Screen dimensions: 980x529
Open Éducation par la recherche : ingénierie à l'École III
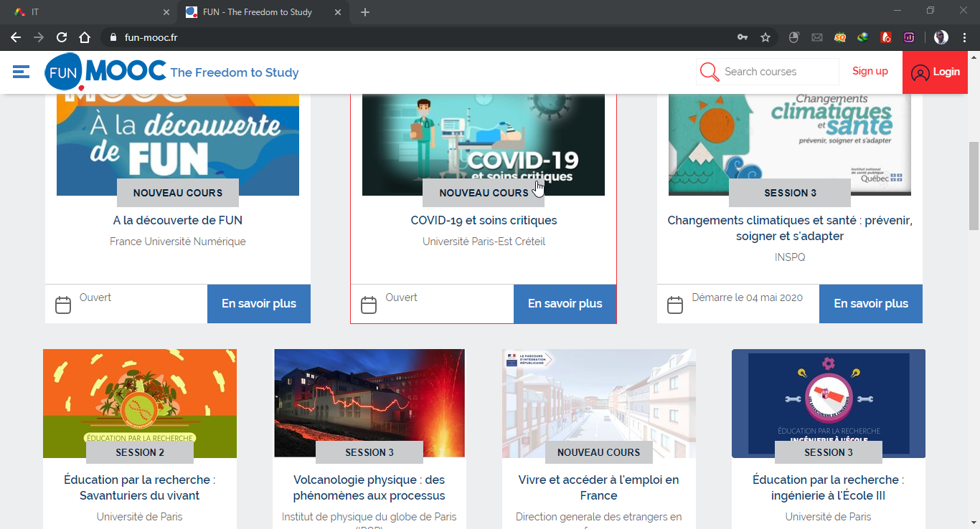click(829, 487)
